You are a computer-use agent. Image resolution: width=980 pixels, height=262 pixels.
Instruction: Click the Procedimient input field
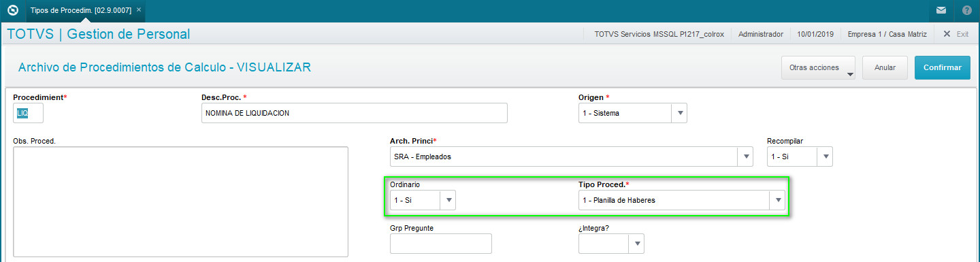pyautogui.click(x=28, y=113)
